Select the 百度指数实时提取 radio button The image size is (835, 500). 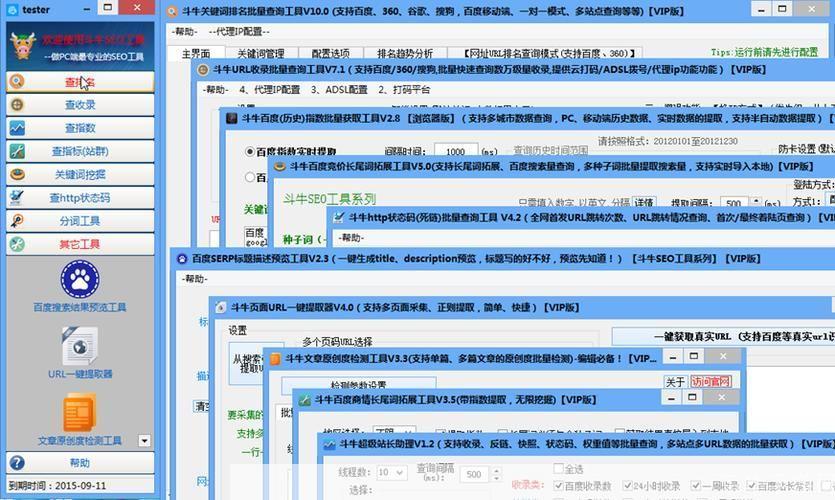tap(249, 152)
